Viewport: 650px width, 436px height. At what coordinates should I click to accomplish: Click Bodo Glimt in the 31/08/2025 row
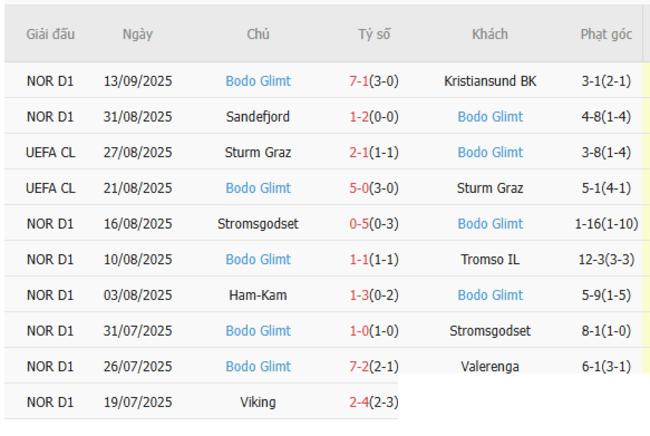(490, 117)
